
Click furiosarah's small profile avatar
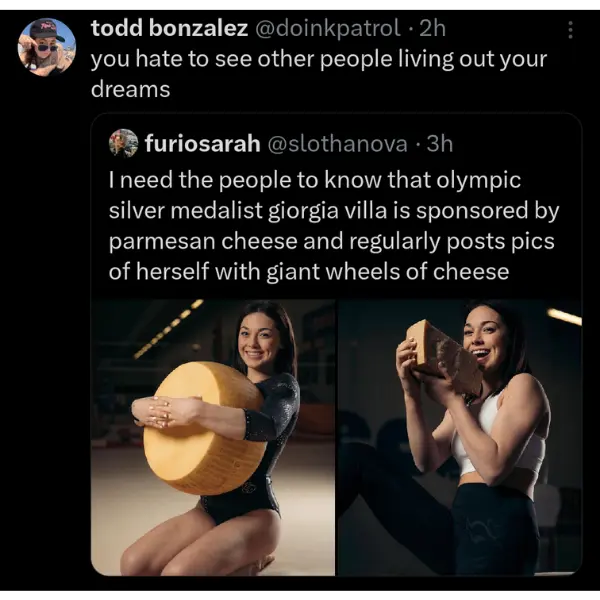point(123,143)
